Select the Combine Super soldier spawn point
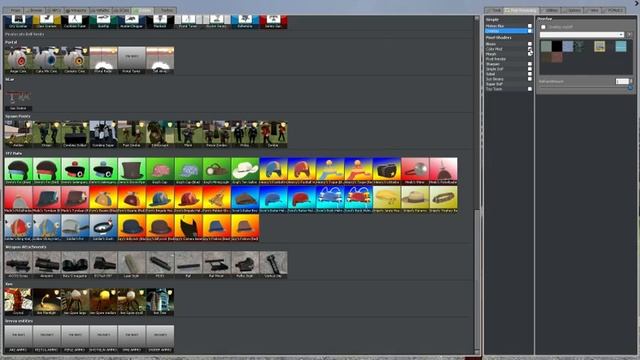This screenshot has height=360, width=640. pos(103,134)
